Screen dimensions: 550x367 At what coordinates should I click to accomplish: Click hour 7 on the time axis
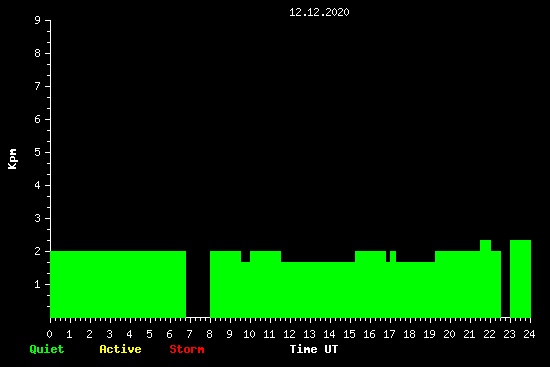click(x=189, y=334)
